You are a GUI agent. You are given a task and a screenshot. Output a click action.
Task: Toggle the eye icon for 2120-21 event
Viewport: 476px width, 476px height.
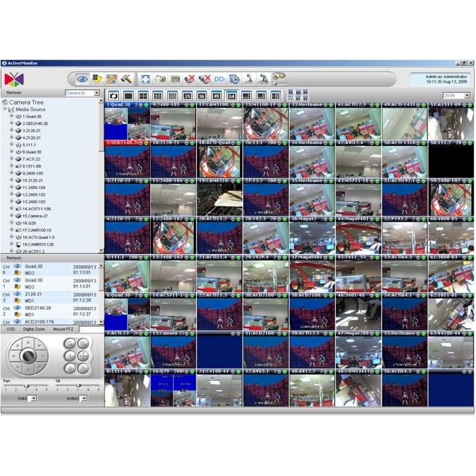17,294
